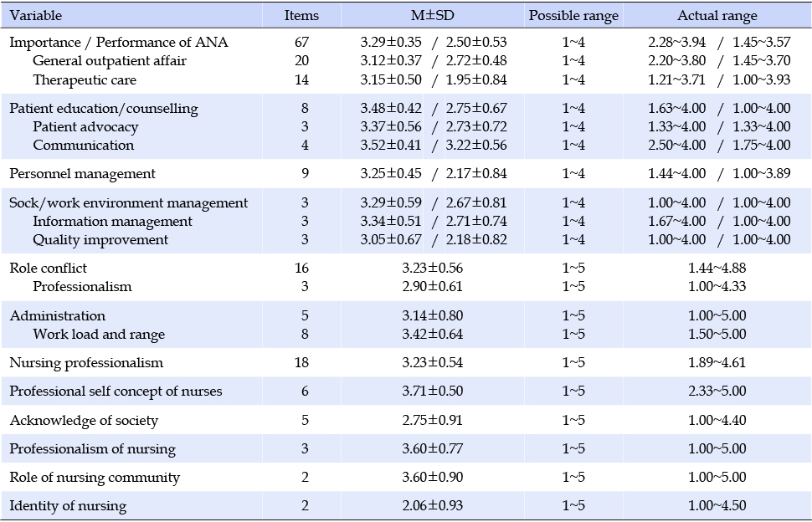Click the Personnel management label

[82, 174]
